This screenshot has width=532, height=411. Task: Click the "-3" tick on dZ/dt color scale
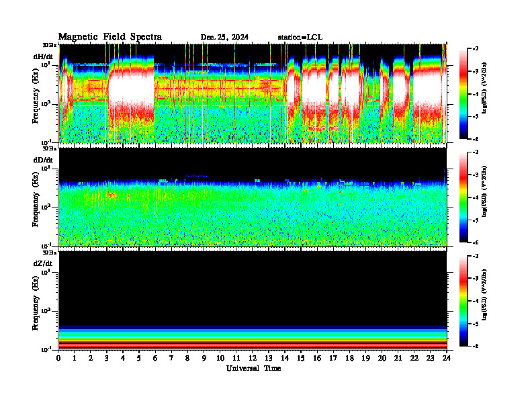[476, 278]
